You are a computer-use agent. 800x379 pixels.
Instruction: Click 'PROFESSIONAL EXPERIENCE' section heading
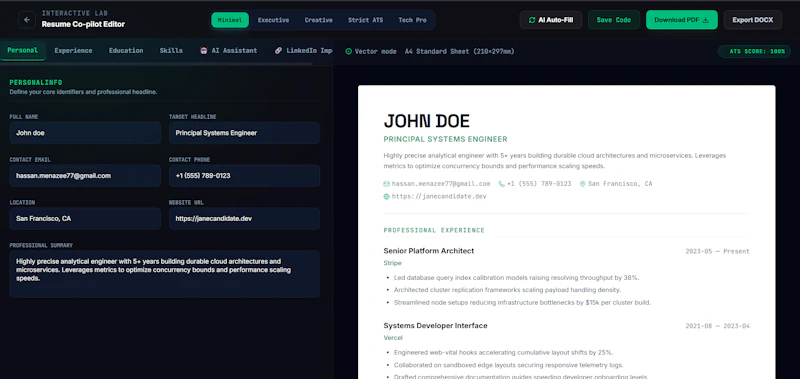(x=434, y=231)
